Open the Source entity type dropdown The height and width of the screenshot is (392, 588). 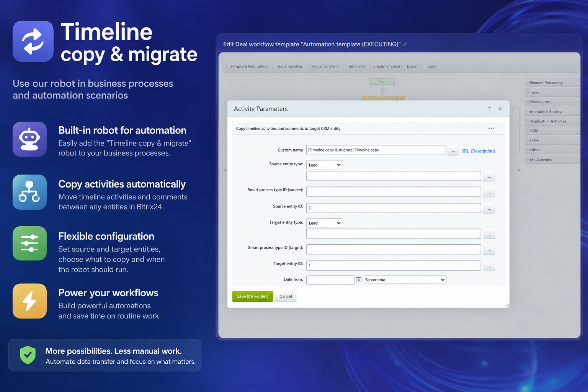[x=325, y=165]
